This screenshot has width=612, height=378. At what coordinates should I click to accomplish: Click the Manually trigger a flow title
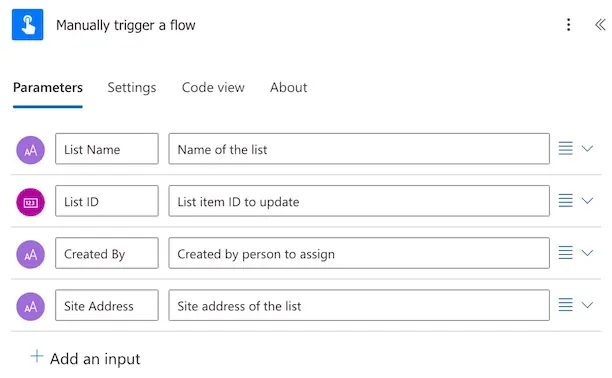[126, 25]
